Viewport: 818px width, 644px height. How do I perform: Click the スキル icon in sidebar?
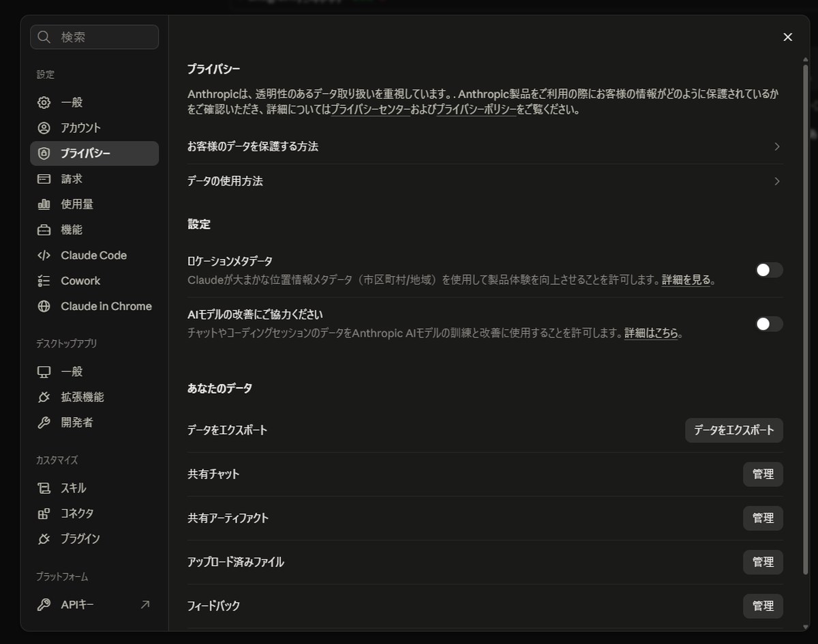(44, 488)
